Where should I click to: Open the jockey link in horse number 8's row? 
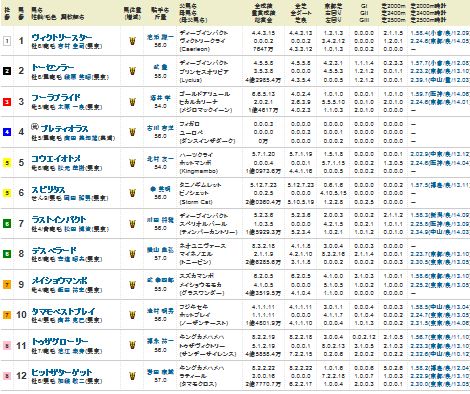160,250
